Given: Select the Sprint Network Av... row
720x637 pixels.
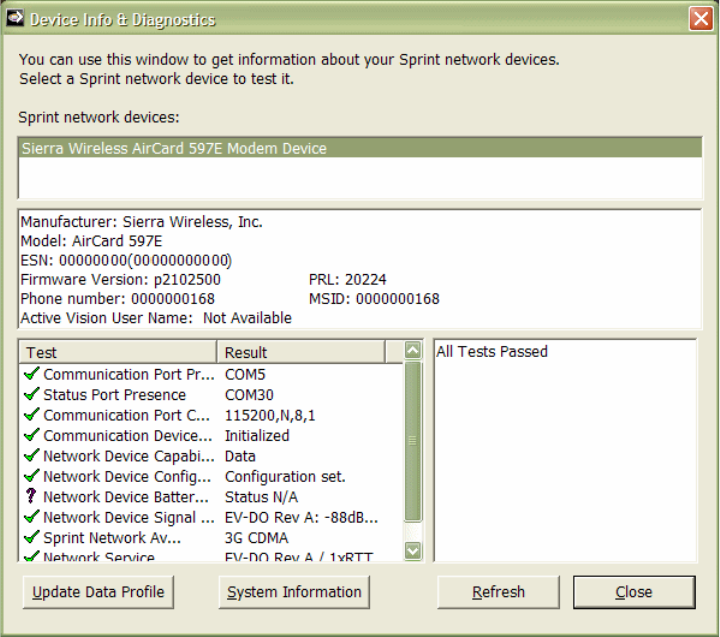Looking at the screenshot, I should pyautogui.click(x=211, y=538).
